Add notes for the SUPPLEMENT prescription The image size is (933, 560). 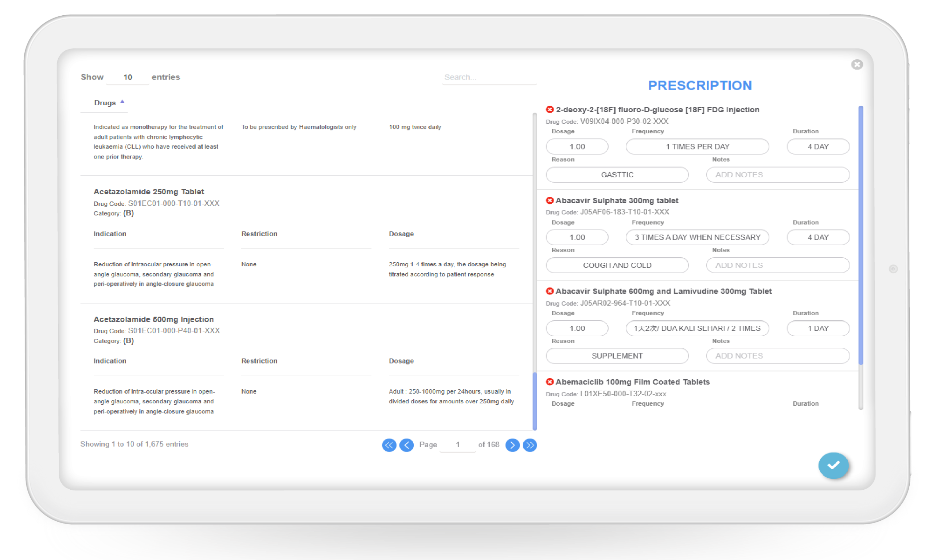tap(777, 356)
